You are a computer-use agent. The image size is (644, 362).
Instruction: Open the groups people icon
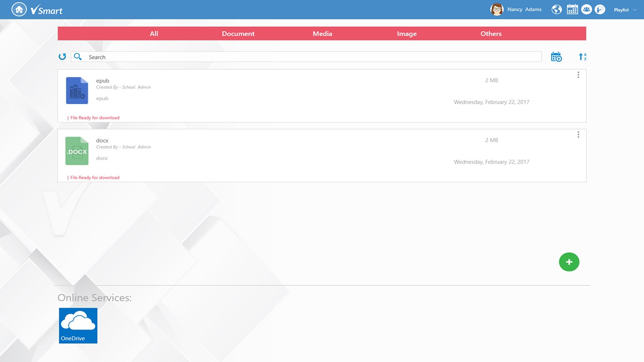pos(586,9)
